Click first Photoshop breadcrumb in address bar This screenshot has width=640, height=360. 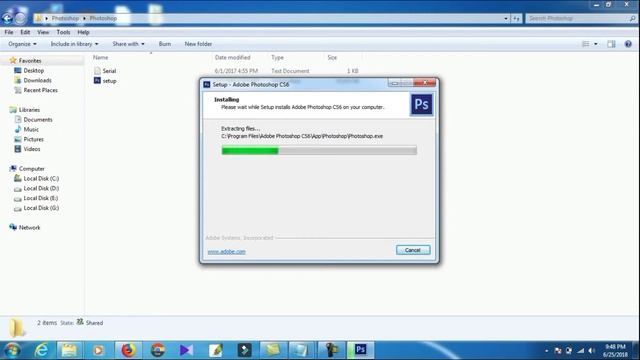coord(65,18)
